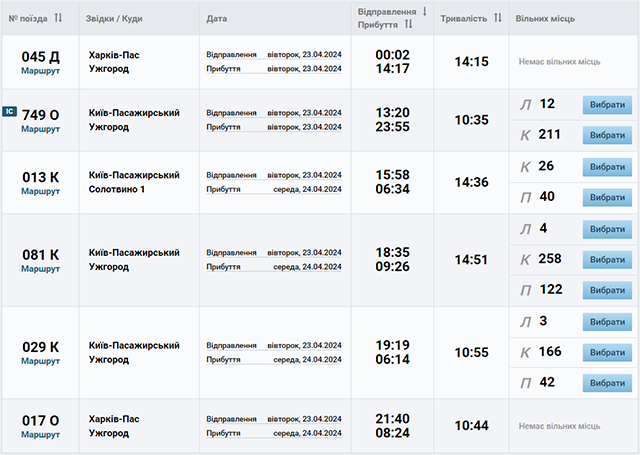Sort by arrival time arrows icon

click(x=409, y=24)
